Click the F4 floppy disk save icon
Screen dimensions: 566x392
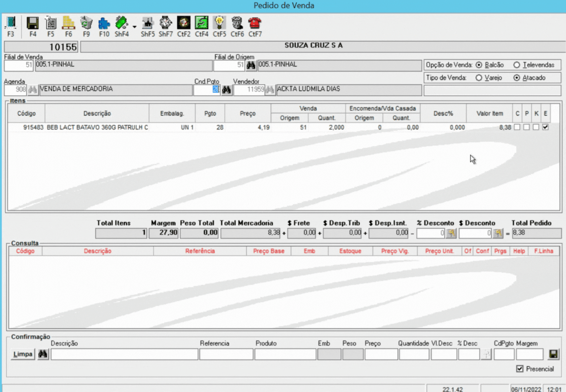[33, 23]
